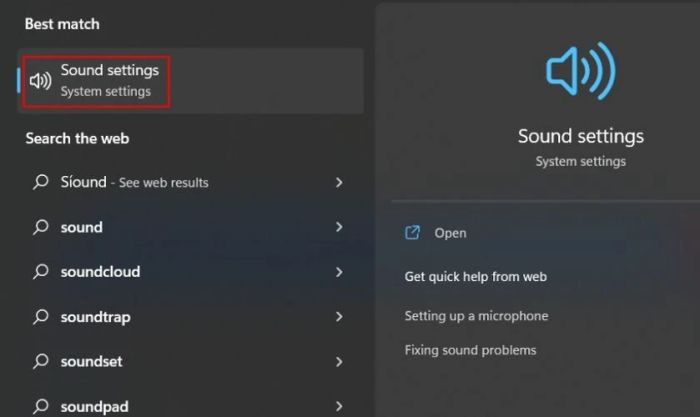
Task: Click the magnifier icon next to soundcloud
Action: pos(41,272)
